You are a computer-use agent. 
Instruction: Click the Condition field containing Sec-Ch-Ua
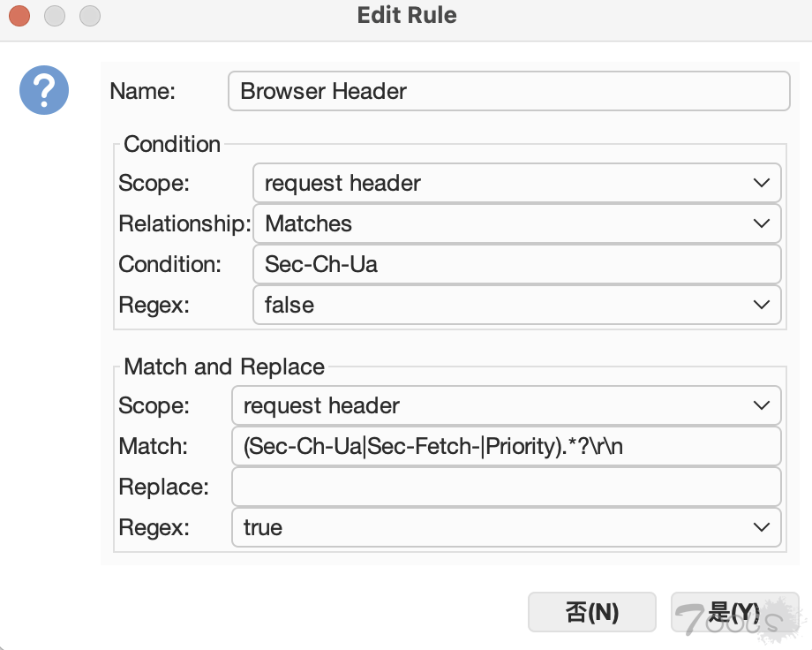(x=516, y=264)
